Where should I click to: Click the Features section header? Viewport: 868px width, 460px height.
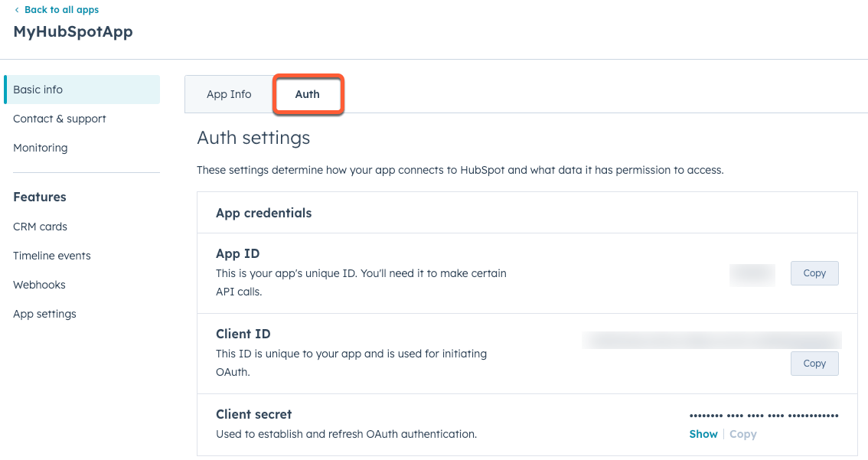tap(39, 197)
